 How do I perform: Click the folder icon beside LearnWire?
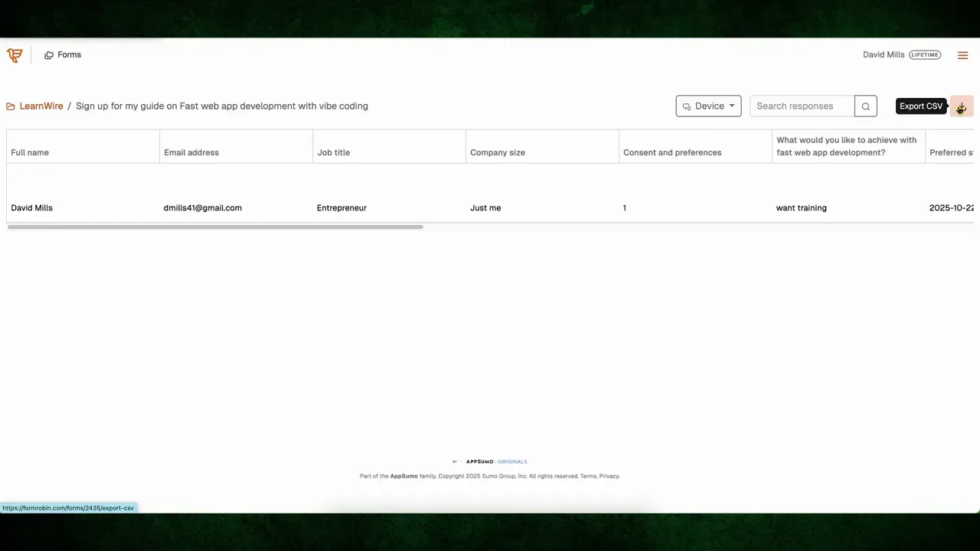(x=11, y=106)
